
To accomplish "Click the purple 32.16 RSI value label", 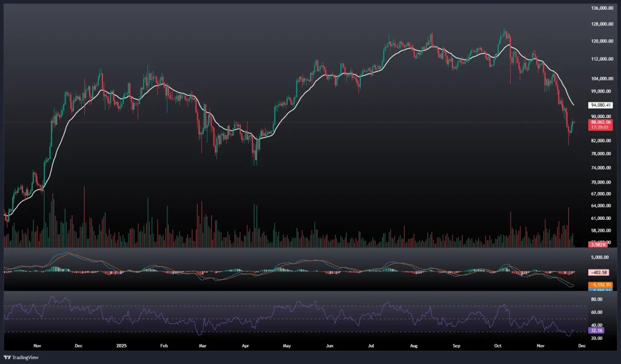I will [x=597, y=331].
